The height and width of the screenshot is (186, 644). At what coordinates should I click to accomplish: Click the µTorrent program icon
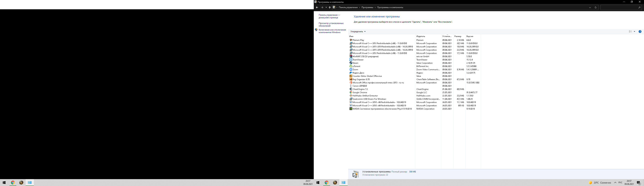click(x=351, y=66)
